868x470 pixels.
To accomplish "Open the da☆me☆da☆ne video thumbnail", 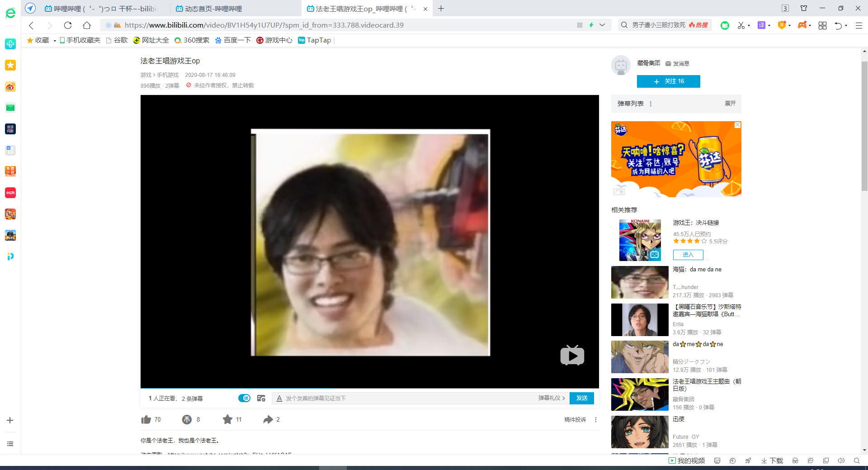I will click(x=640, y=357).
